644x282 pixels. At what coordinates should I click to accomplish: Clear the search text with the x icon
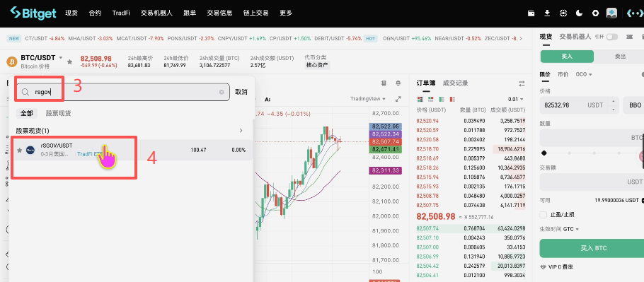pos(222,92)
